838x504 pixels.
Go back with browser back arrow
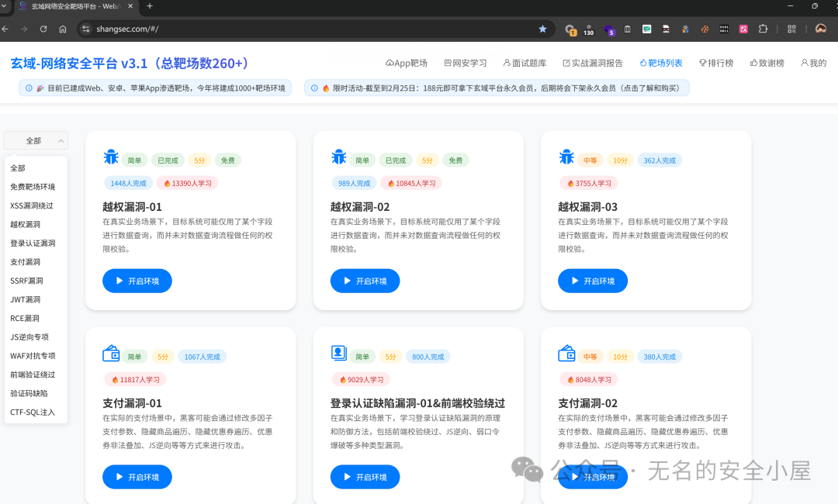point(5,29)
